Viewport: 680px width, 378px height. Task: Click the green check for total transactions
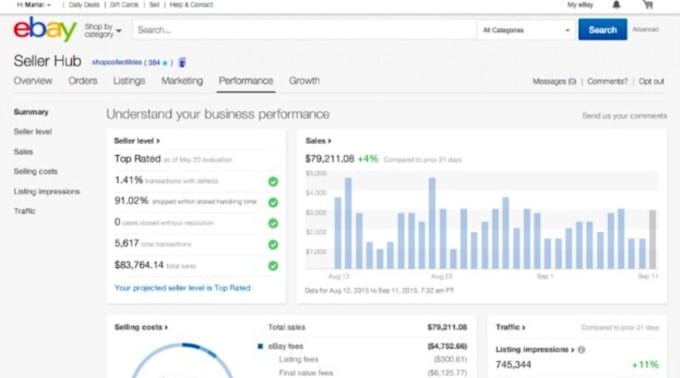[273, 244]
